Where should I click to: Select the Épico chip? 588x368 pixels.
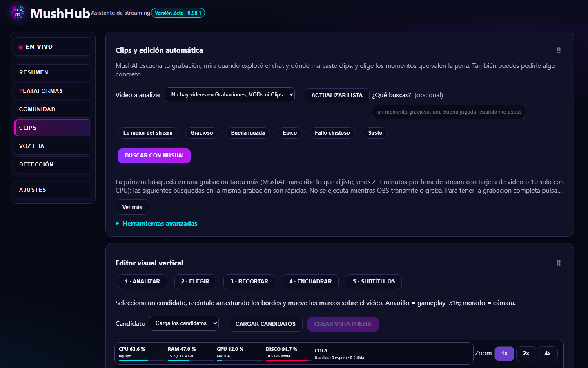click(x=290, y=133)
